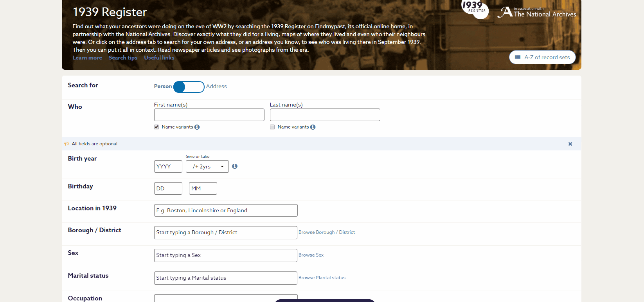Screen dimensions: 644x302
Task: Open the Search tips link
Action: [x=123, y=58]
